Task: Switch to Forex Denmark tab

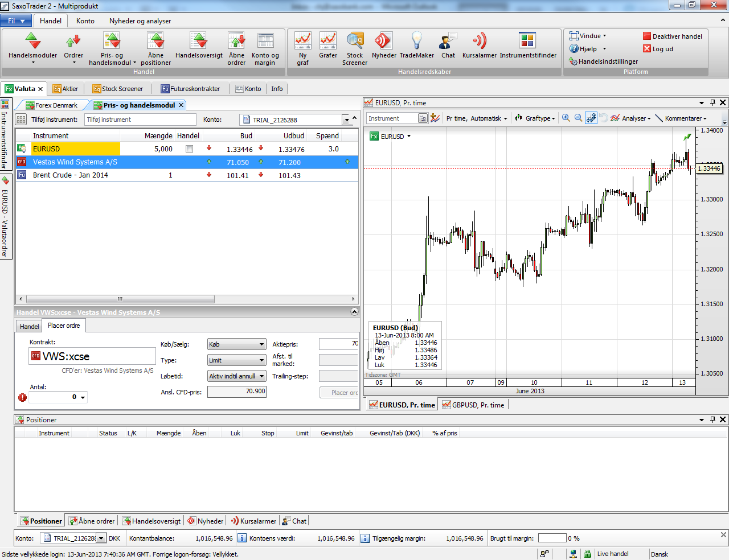Action: coord(51,105)
